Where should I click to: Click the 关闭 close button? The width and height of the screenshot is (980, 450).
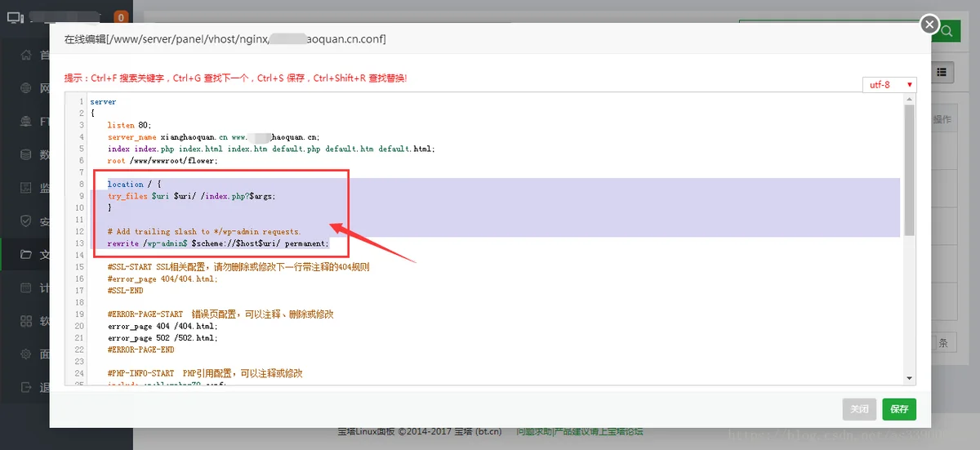coord(859,409)
